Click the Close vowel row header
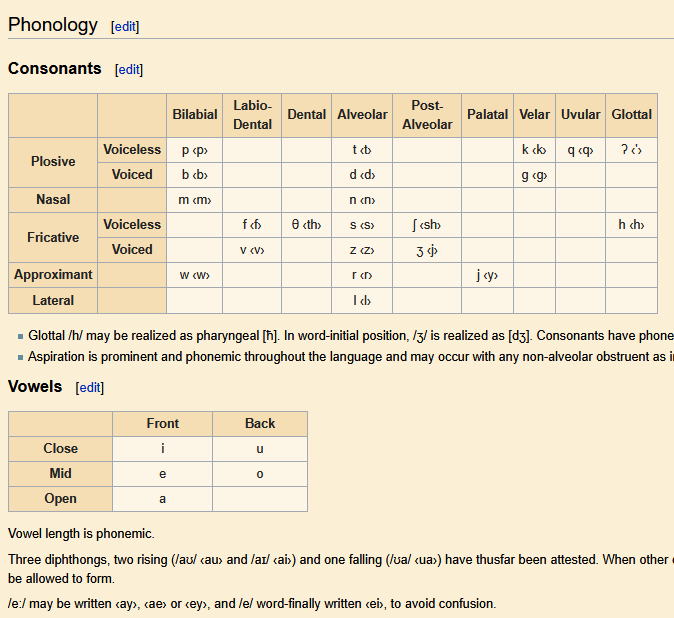The image size is (674, 618). coord(61,449)
